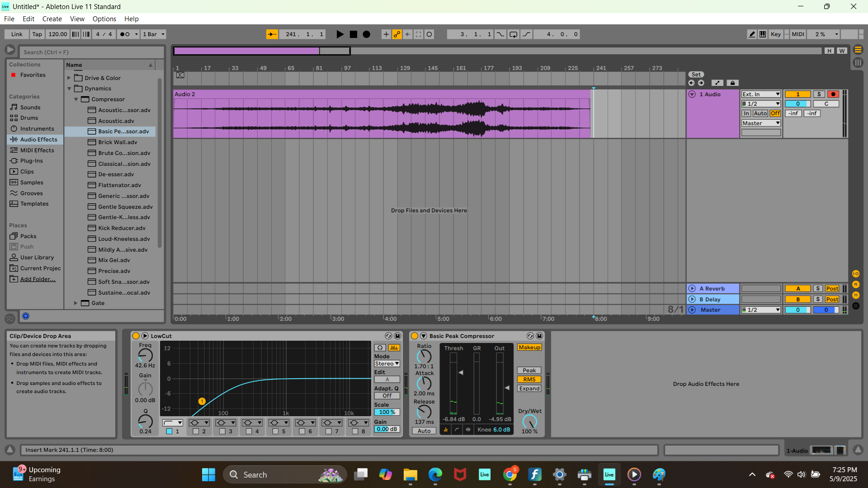Click the Link button
The height and width of the screenshot is (488, 868).
(x=17, y=34)
